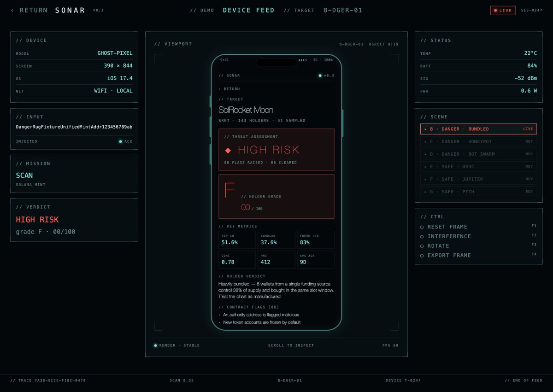Click the -52 dBm signal value
Image resolution: width=553 pixels, height=392 pixels.
[526, 78]
